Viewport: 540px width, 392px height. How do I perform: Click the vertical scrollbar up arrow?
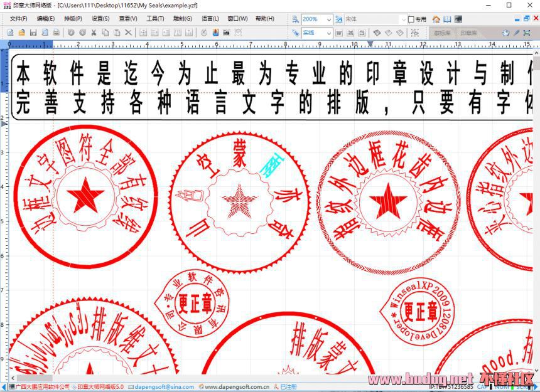coord(536,53)
